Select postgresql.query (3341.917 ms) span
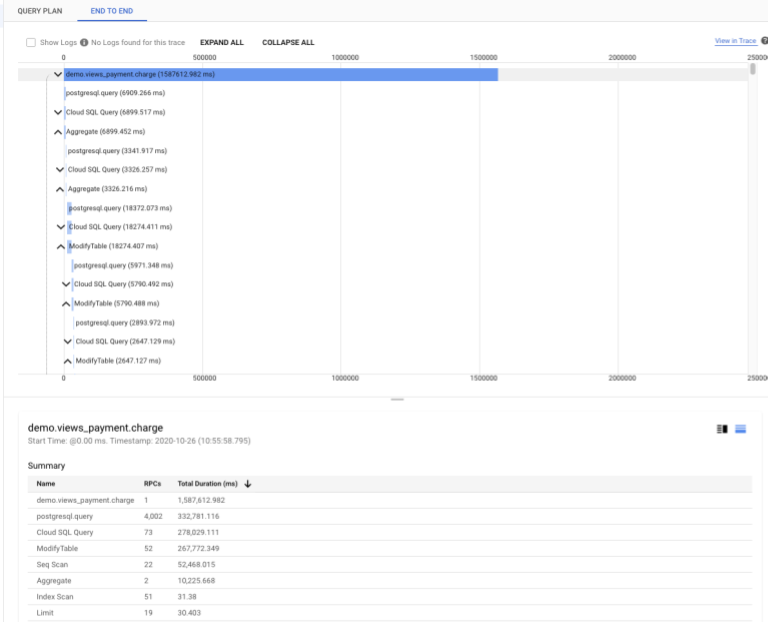Screen dimensions: 769x622 tap(117, 151)
